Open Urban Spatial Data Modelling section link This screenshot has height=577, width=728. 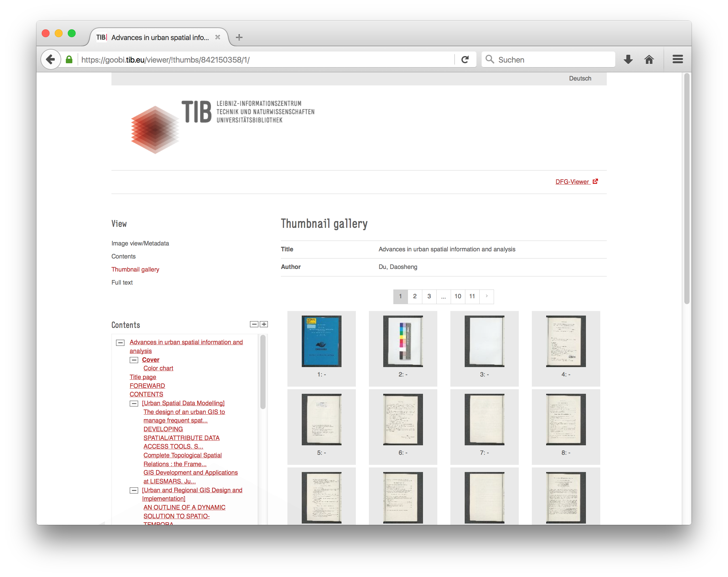click(183, 403)
